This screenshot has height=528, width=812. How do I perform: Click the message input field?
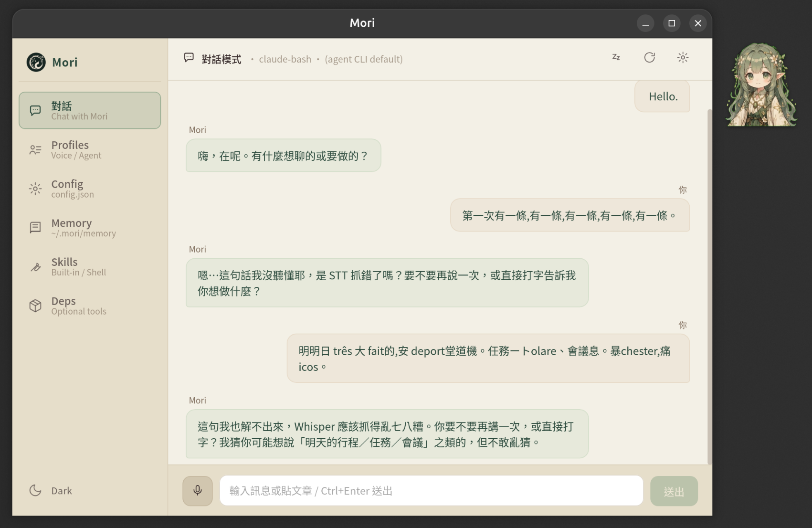pyautogui.click(x=431, y=490)
